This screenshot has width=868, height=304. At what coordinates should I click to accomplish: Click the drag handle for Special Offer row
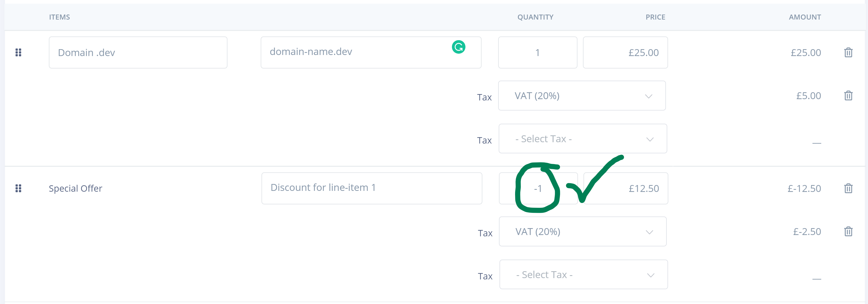pos(18,188)
